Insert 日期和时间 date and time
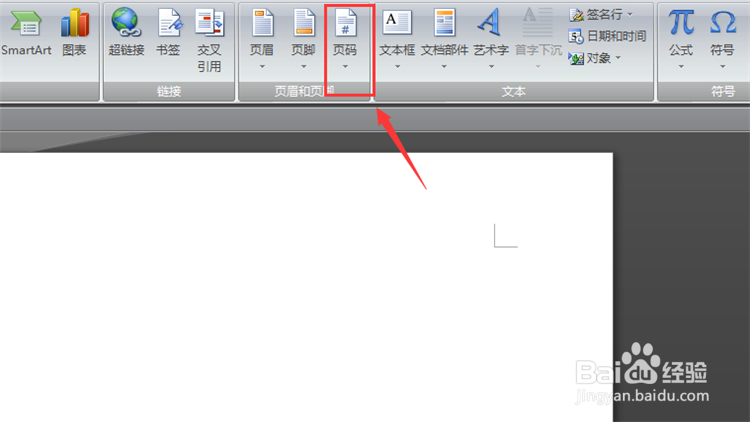The width and height of the screenshot is (750, 422). pos(607,36)
